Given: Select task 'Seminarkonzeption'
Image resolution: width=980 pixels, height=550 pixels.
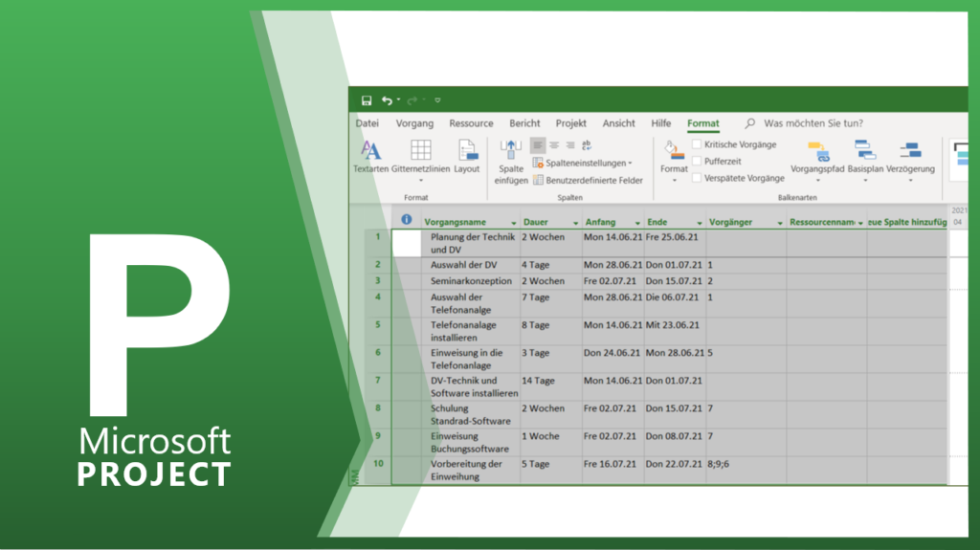Looking at the screenshot, I should (x=471, y=281).
